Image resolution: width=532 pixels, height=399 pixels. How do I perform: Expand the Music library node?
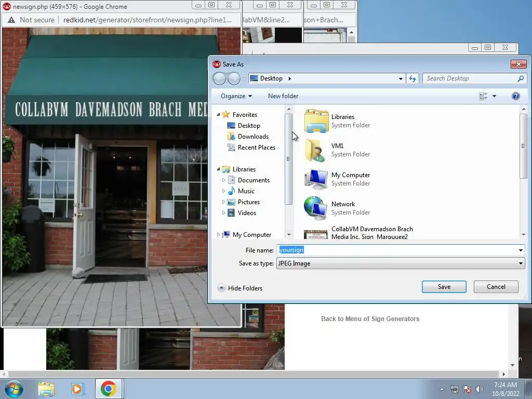[x=223, y=191]
